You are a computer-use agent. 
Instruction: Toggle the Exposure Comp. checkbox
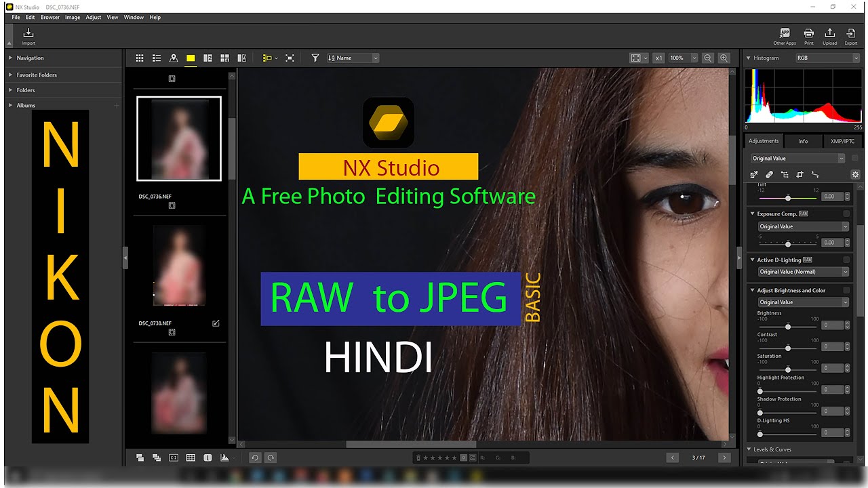click(846, 213)
